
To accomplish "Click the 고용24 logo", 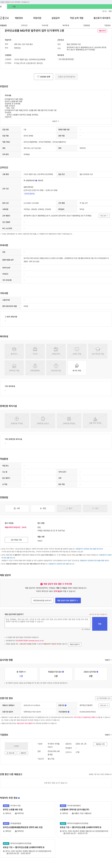I will pyautogui.click(x=4, y=18).
